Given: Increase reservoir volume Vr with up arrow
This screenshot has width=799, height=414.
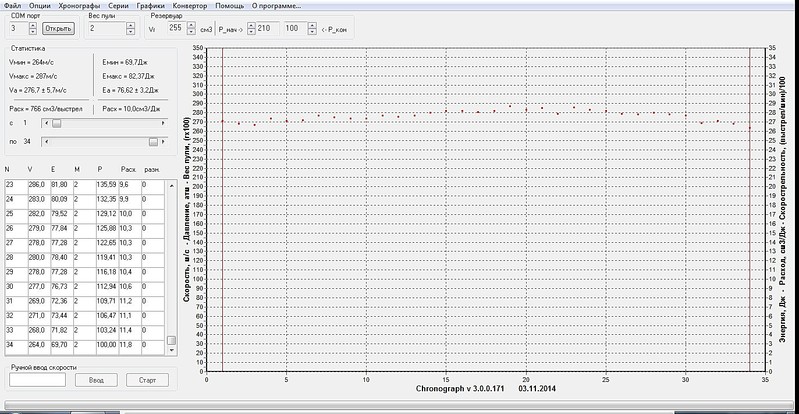Looking at the screenshot, I should pyautogui.click(x=189, y=25).
